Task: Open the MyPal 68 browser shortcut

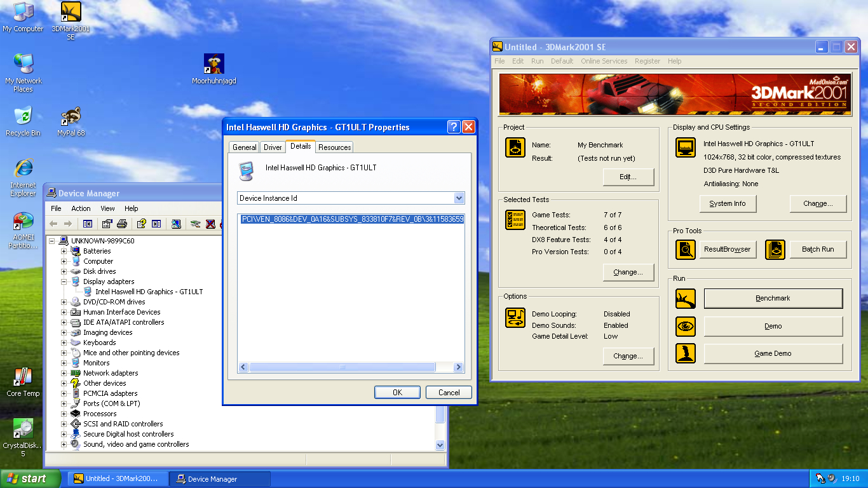Action: click(71, 121)
